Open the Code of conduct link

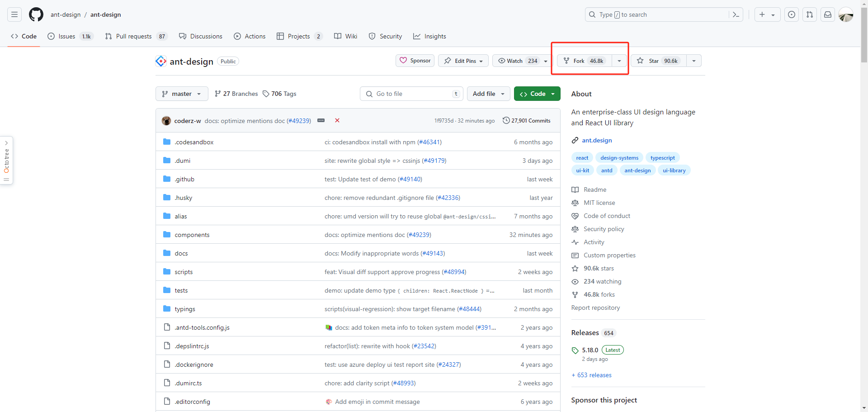coord(607,216)
